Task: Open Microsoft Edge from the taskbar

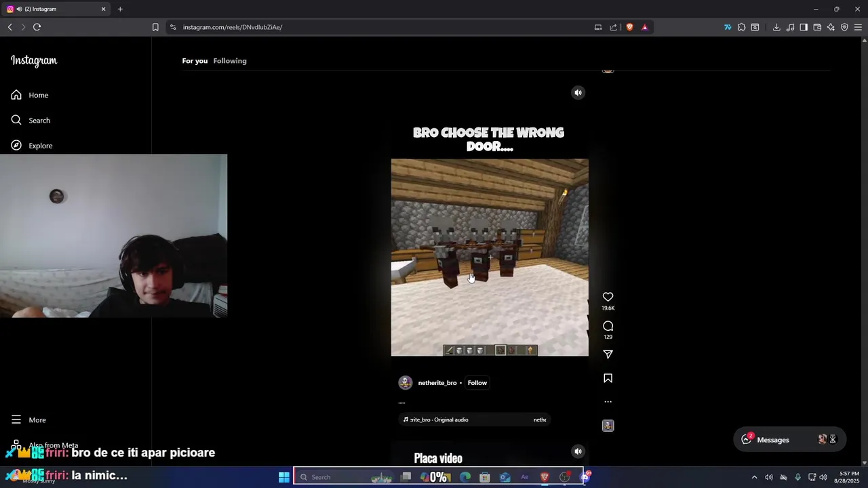Action: (x=465, y=477)
